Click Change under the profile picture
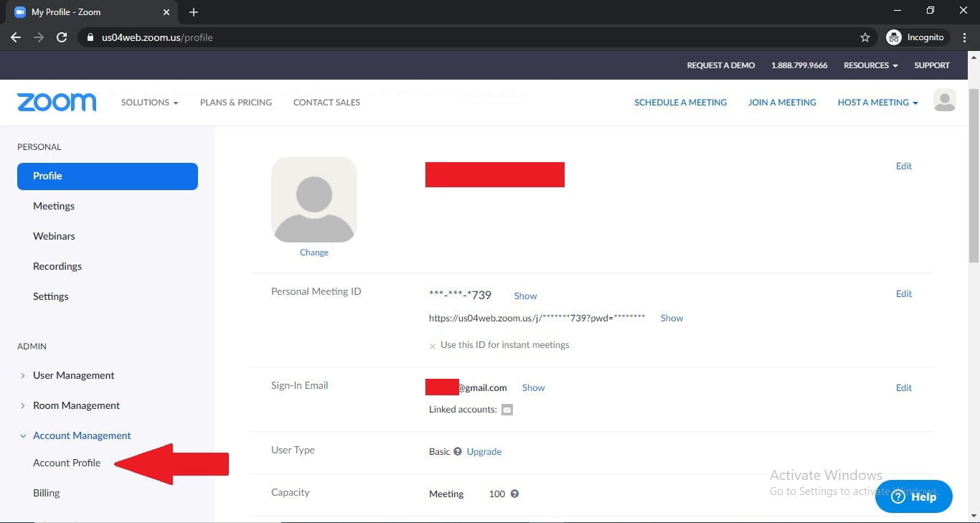Viewport: 980px width, 523px height. click(x=314, y=252)
